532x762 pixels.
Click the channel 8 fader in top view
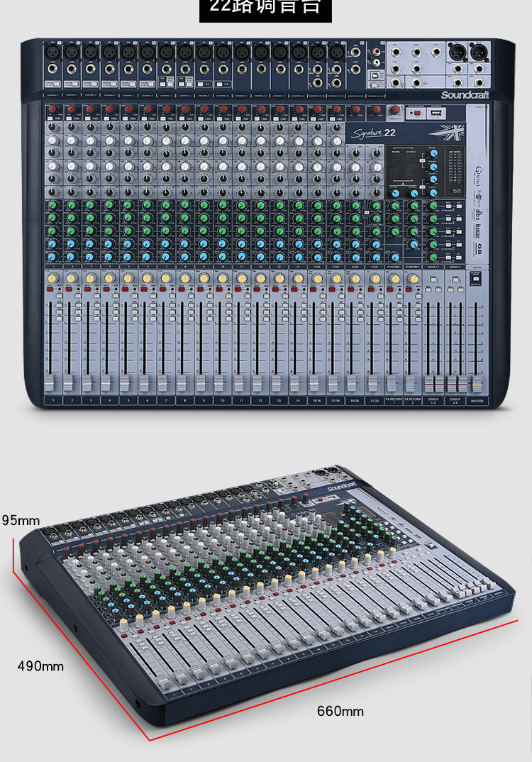182,382
